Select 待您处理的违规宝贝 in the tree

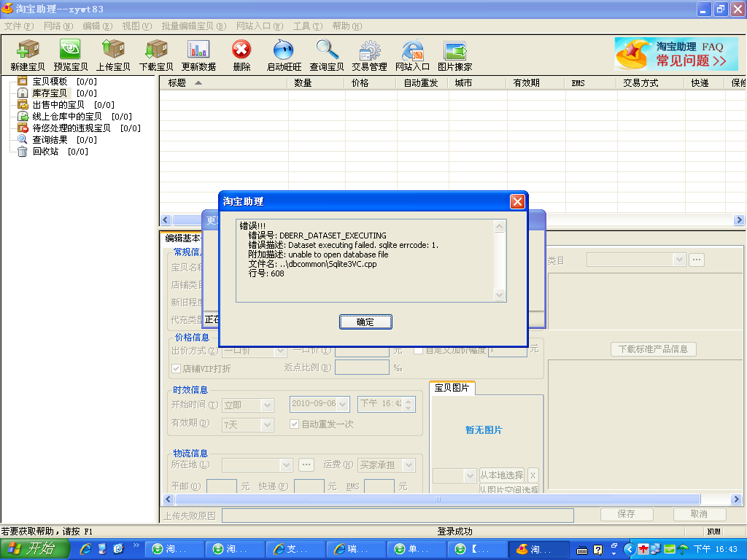click(71, 128)
